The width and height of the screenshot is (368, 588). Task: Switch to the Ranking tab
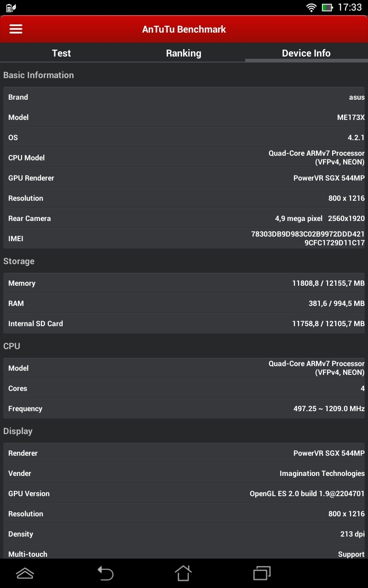tap(184, 53)
